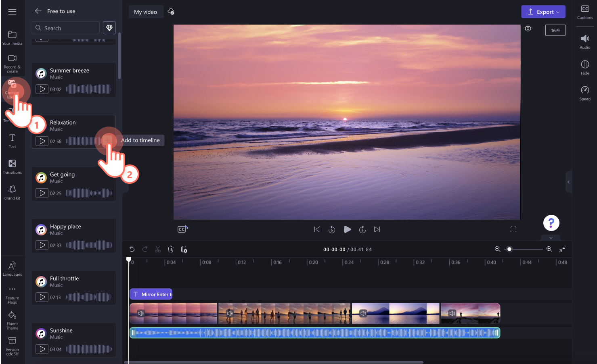Screen dimensions: 597x364
Task: Open the Fade panel
Action: point(585,68)
